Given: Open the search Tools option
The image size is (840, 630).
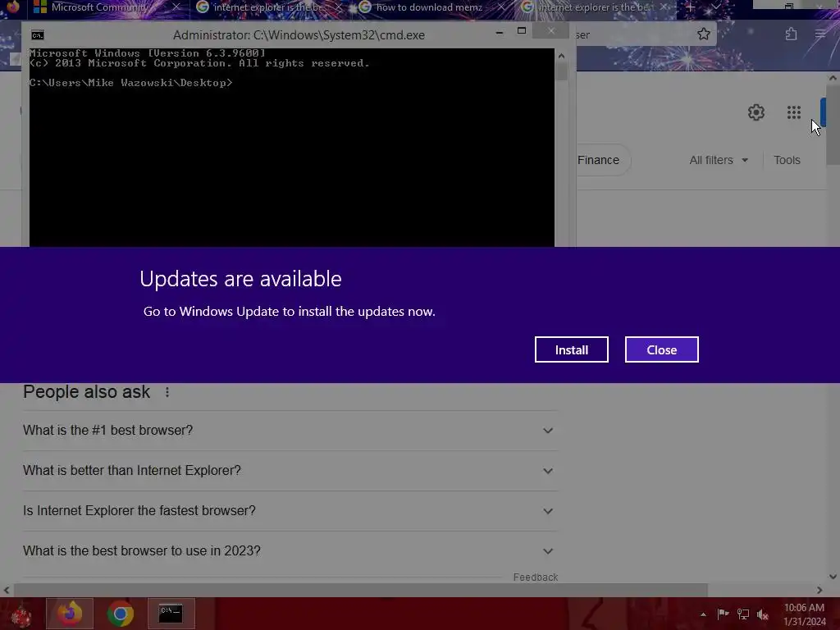Looking at the screenshot, I should tap(787, 160).
